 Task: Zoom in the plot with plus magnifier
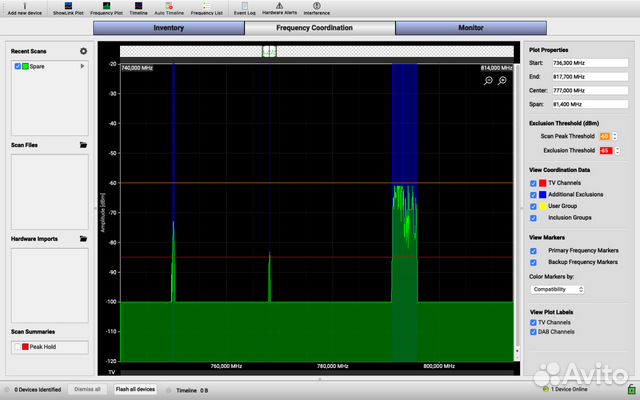(x=502, y=80)
